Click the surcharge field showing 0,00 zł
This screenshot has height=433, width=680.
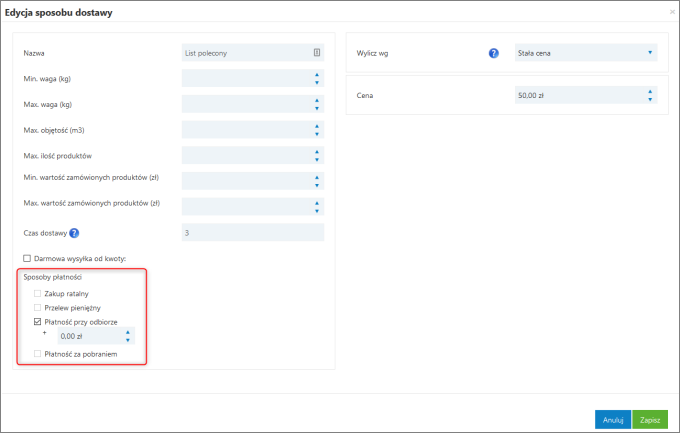pos(96,336)
